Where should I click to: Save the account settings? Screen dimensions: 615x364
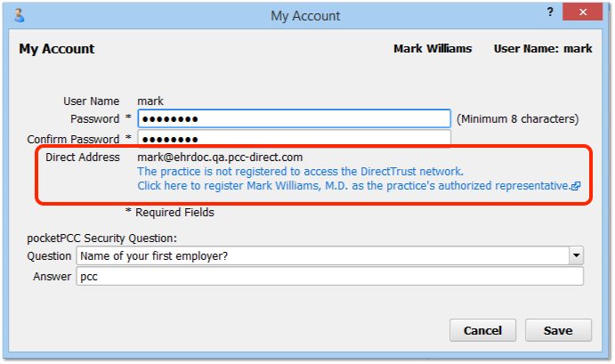coord(558,330)
